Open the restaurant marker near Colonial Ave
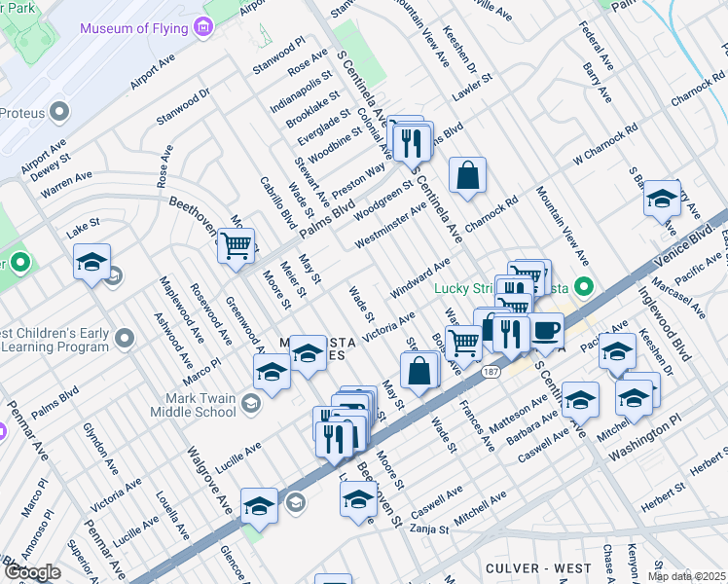Screen dimensions: 728x584 (x=412, y=145)
